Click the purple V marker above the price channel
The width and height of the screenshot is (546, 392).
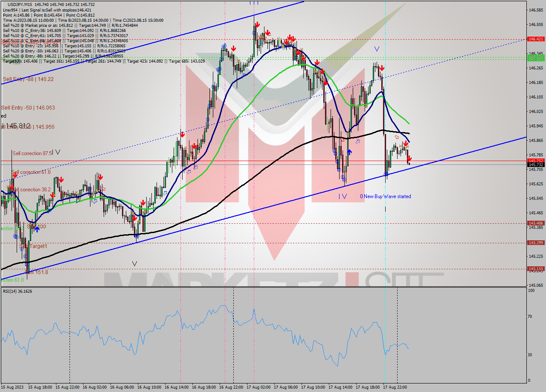(x=377, y=49)
